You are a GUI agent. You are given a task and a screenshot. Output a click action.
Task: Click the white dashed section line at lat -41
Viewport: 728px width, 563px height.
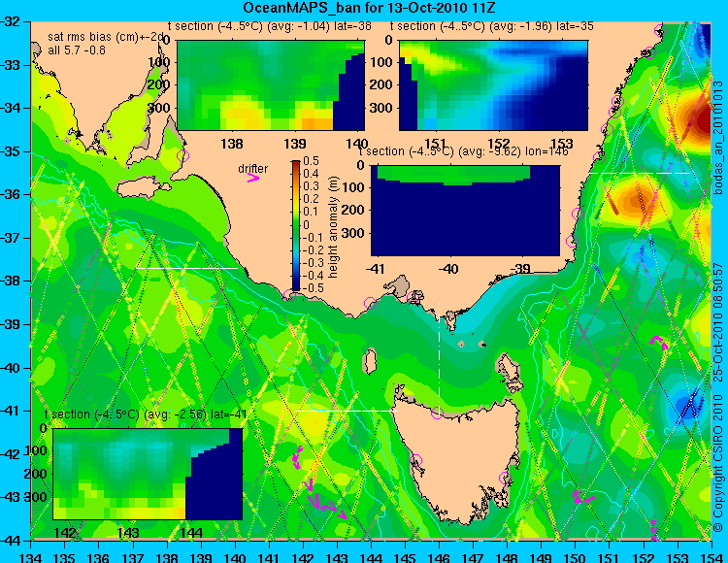click(347, 411)
